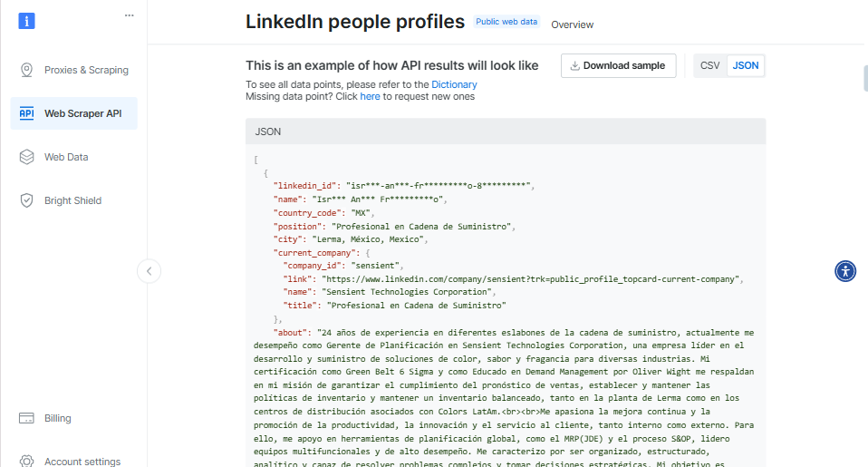This screenshot has width=868, height=467.
Task: Open the three-dot sidebar options menu
Action: (129, 15)
